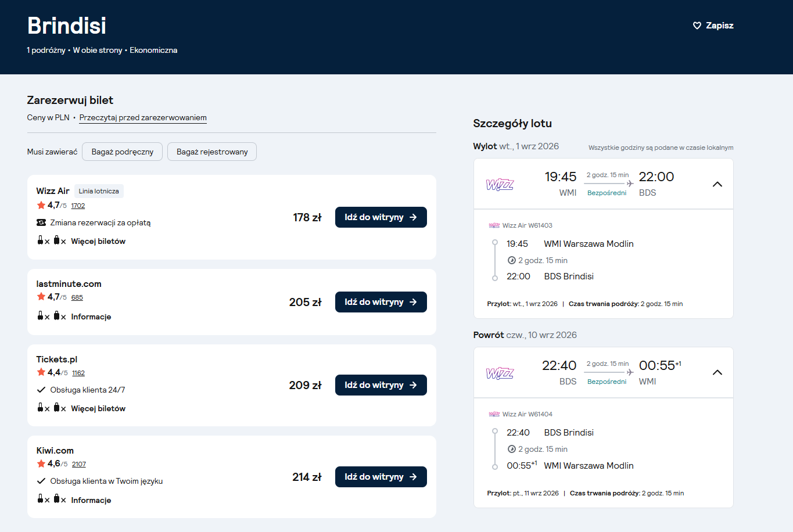Collapse the return flight details chevron
793x532 pixels.
pos(717,372)
